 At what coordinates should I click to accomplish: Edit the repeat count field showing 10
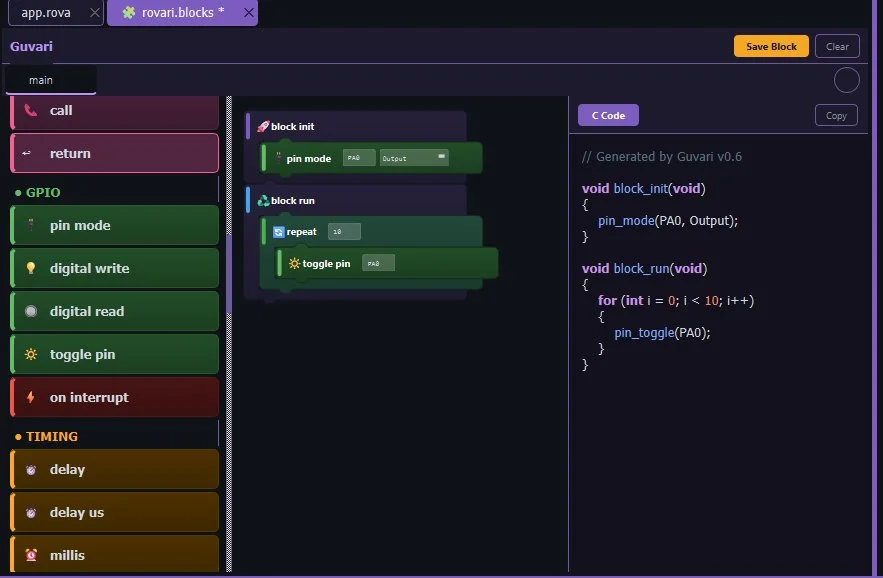pos(344,232)
